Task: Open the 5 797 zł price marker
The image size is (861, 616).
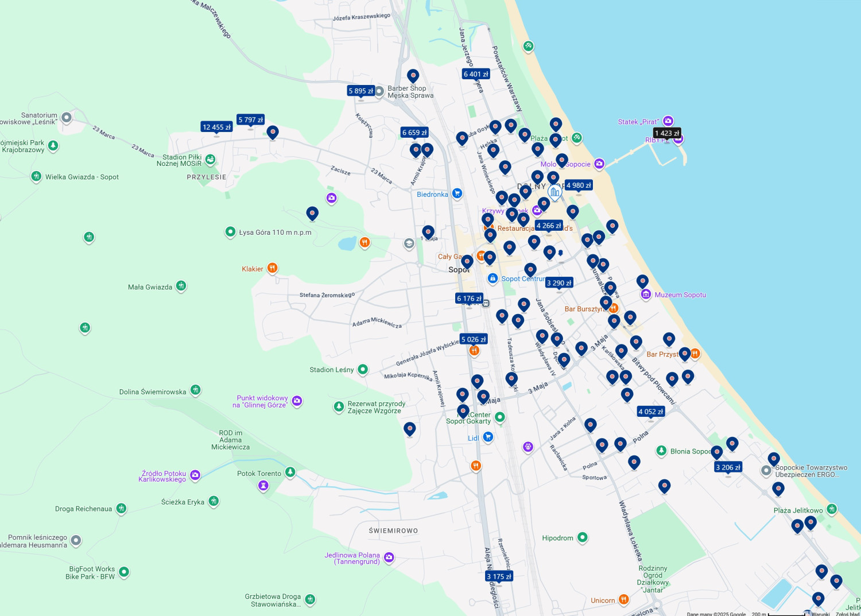Action: pos(251,120)
